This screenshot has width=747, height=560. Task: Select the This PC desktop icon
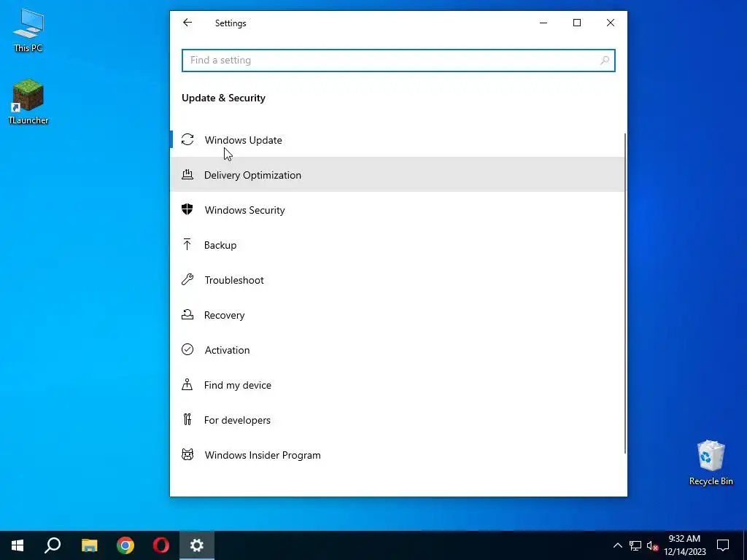tap(28, 30)
